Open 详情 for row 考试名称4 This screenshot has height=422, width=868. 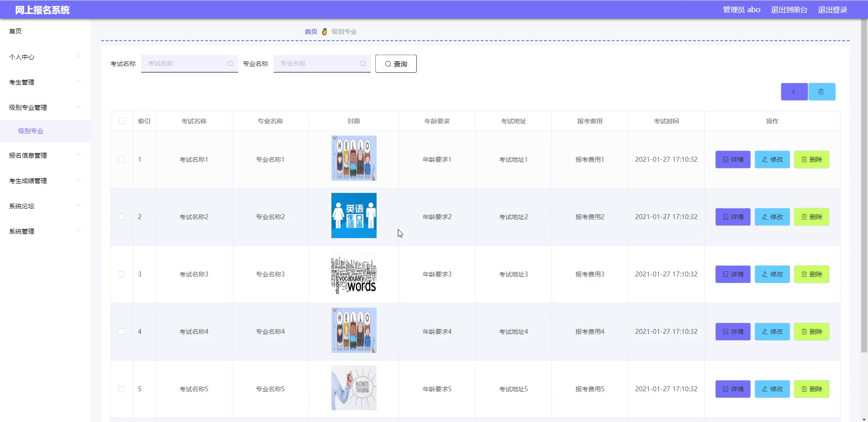tap(733, 332)
